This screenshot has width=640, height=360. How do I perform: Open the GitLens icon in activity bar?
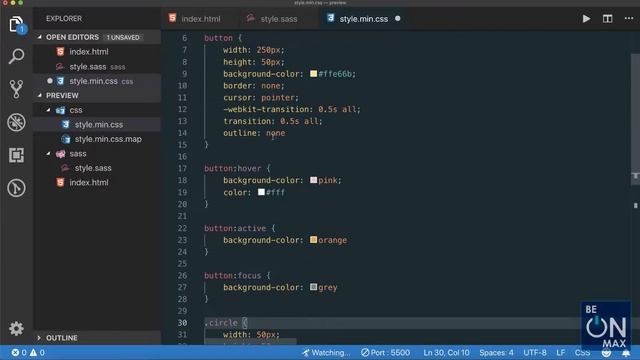16,188
